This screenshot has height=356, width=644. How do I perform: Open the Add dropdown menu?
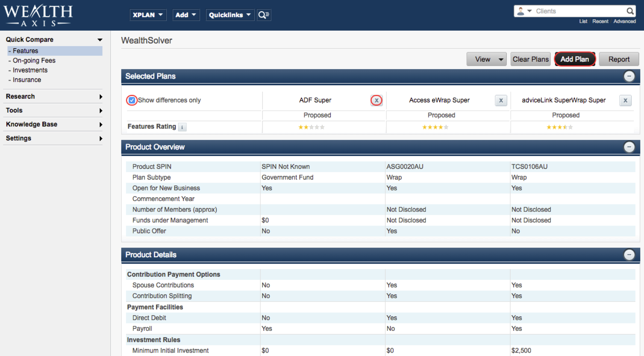click(186, 15)
